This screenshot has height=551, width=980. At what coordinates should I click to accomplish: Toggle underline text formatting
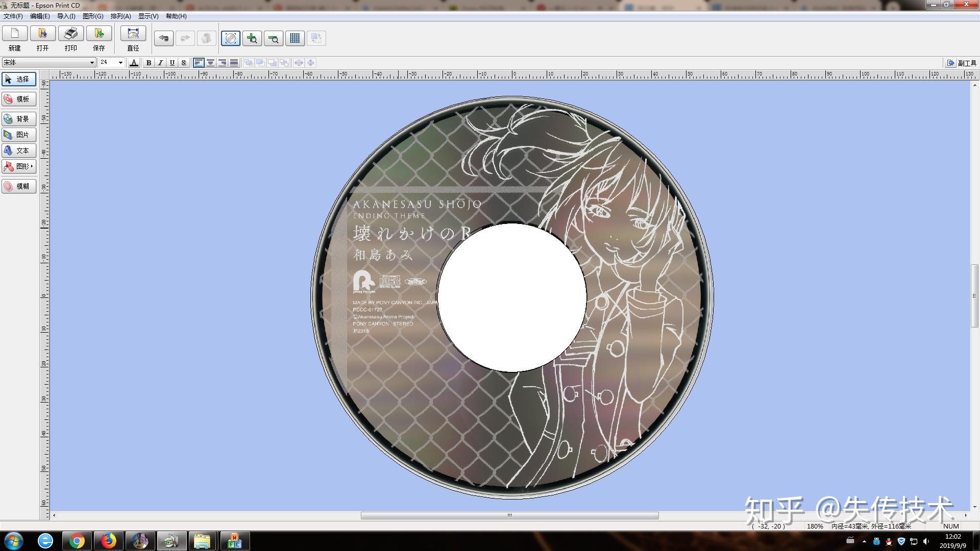(172, 63)
